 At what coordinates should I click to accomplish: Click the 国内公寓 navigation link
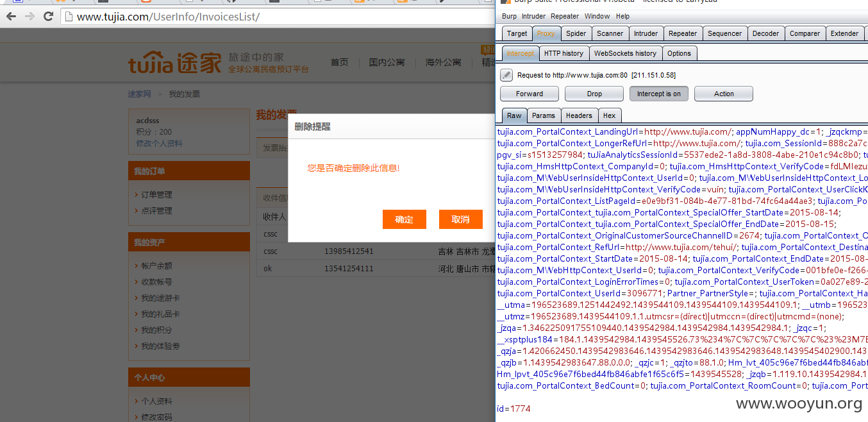pos(387,62)
